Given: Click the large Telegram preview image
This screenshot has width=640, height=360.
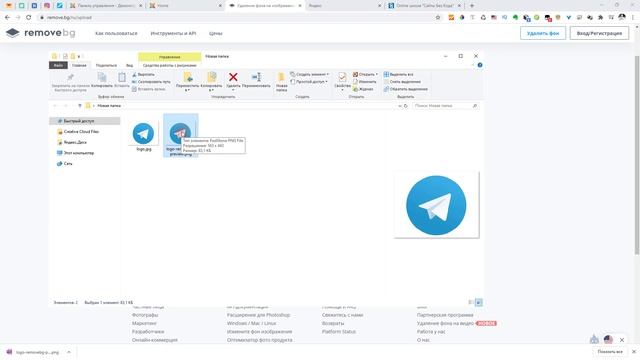Looking at the screenshot, I should [436, 205].
